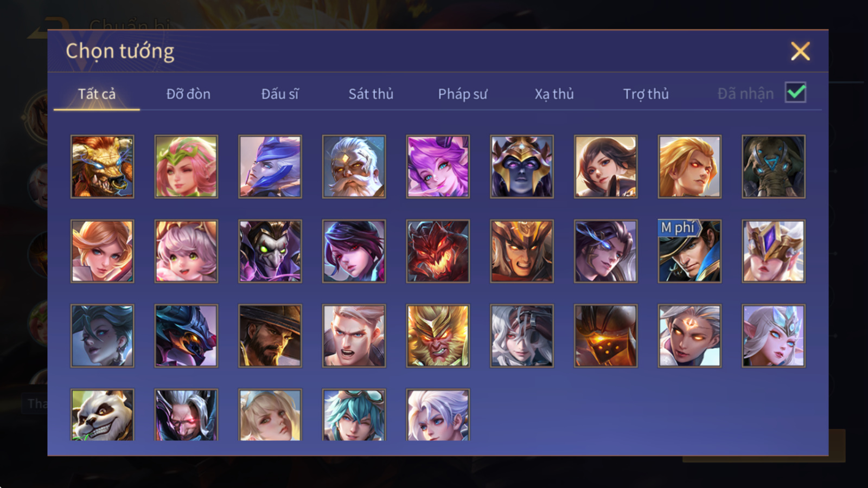This screenshot has width=868, height=488.
Task: Select the white-bearded old man hero
Action: pos(354,166)
